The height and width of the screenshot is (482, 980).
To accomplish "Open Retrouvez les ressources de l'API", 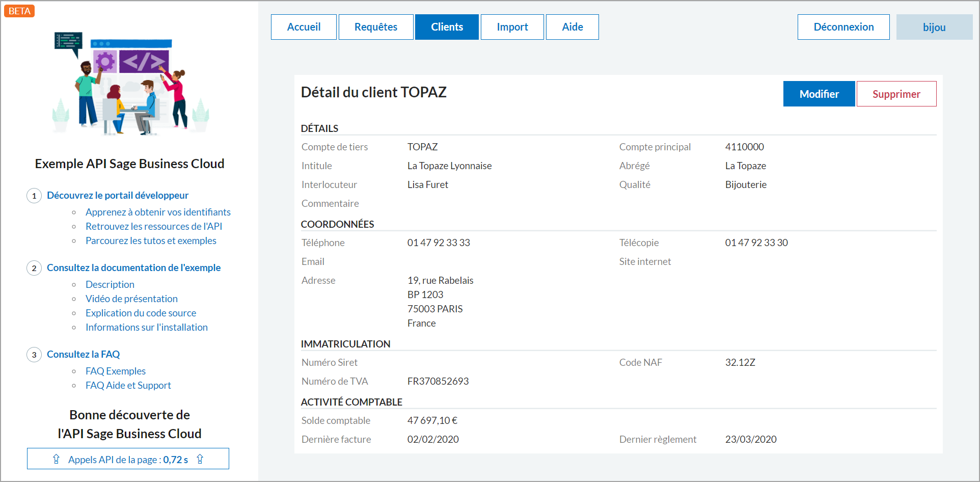I will (154, 226).
